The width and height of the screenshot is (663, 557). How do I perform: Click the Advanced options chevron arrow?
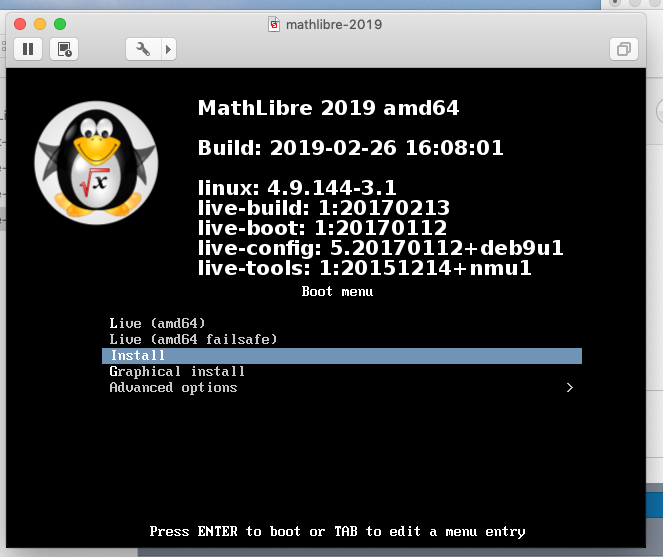(x=570, y=387)
